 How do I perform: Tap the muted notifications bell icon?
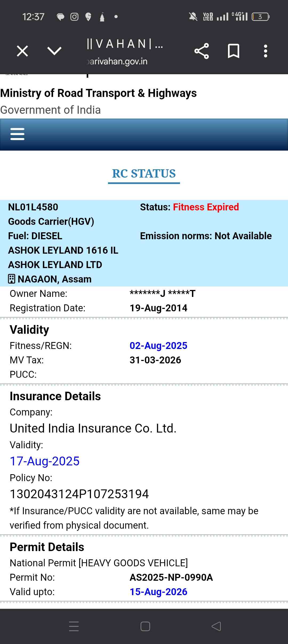tap(193, 17)
